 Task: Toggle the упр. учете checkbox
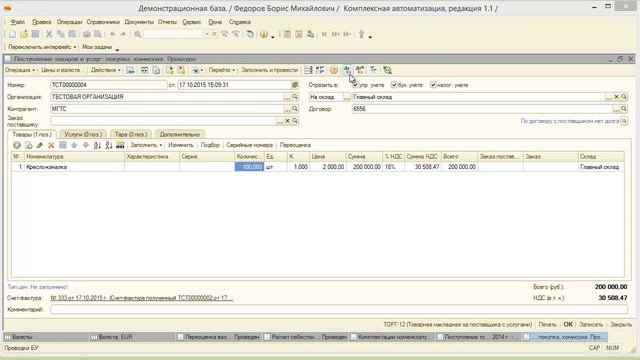pyautogui.click(x=355, y=85)
